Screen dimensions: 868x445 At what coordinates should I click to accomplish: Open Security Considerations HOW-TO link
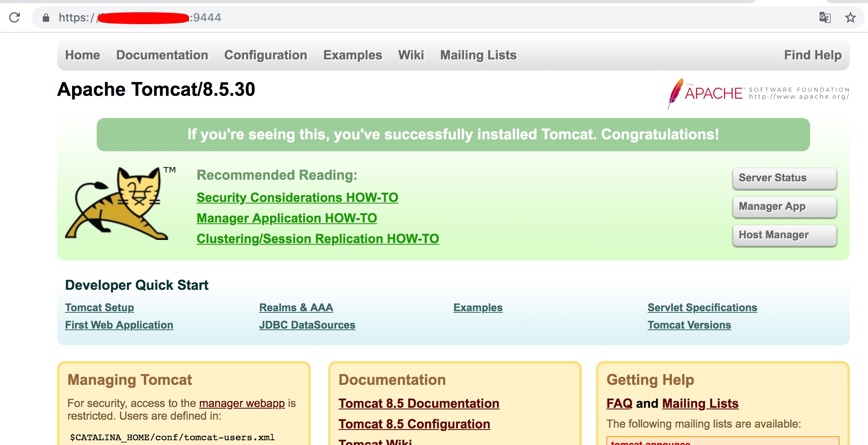click(297, 197)
